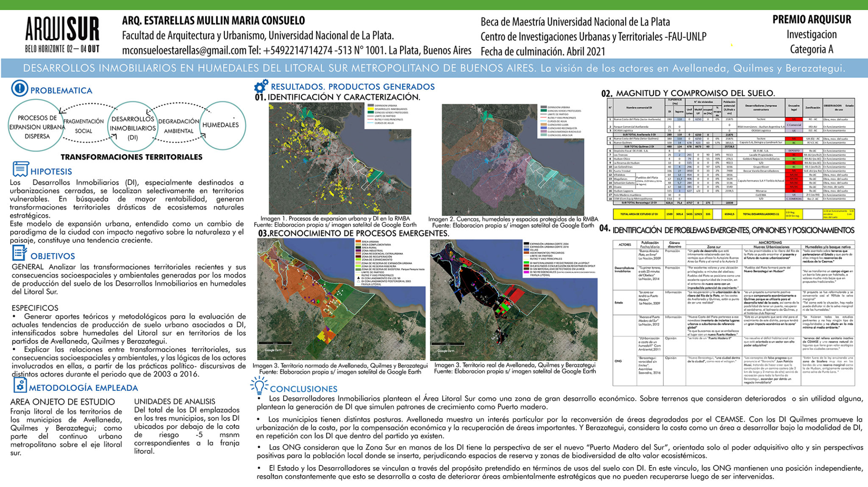Click the 'DEGRADACIÓN AMBIENTAL' diagram label

[178, 126]
